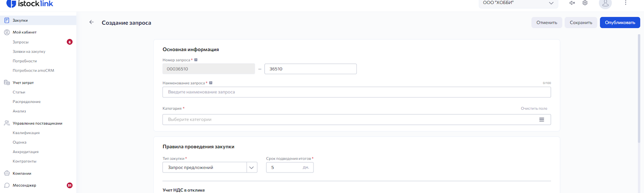
Task: Click the Опубликовать button
Action: [620, 23]
